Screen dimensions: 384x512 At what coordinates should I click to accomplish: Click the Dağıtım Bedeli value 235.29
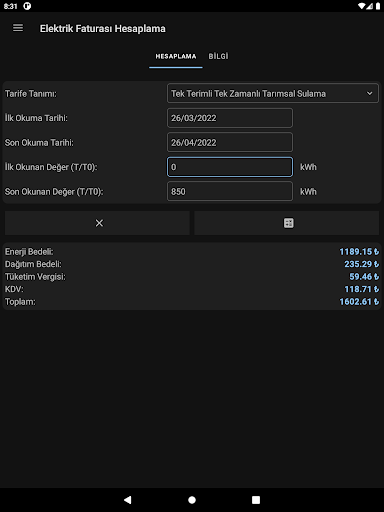(362, 264)
